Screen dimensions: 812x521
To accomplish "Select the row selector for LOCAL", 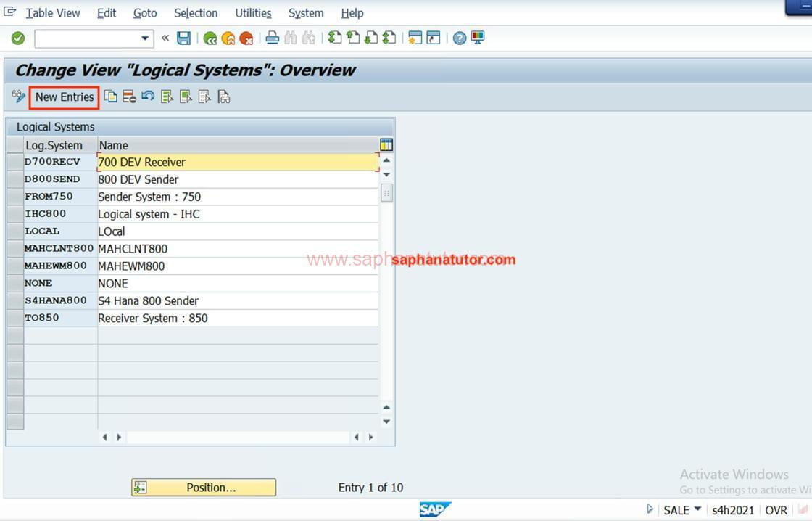I will point(15,231).
